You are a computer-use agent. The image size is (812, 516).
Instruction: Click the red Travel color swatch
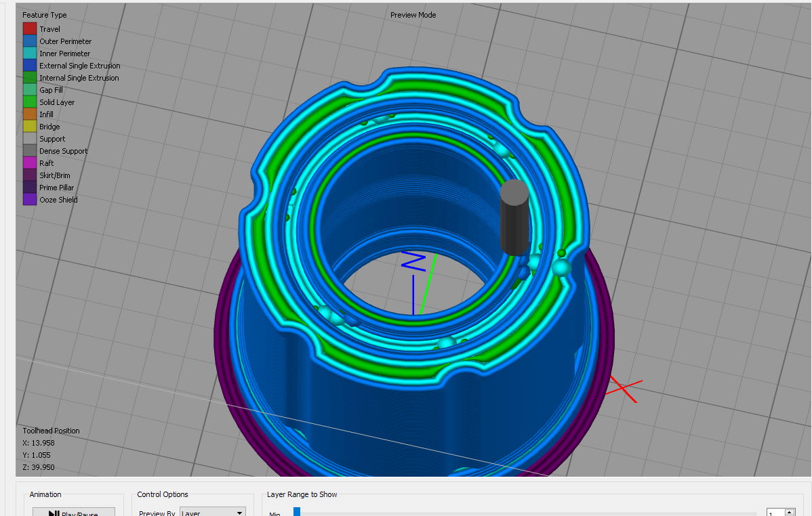coord(30,29)
